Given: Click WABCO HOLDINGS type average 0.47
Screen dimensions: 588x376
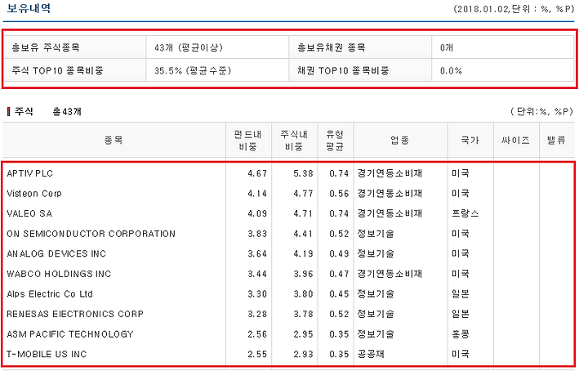Looking at the screenshot, I should click(x=339, y=274).
